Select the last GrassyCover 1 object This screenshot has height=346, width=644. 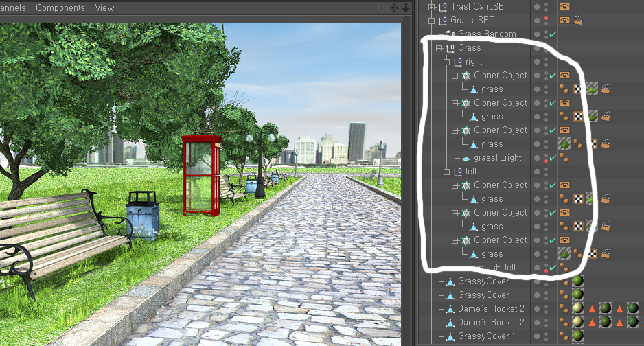[x=486, y=336]
